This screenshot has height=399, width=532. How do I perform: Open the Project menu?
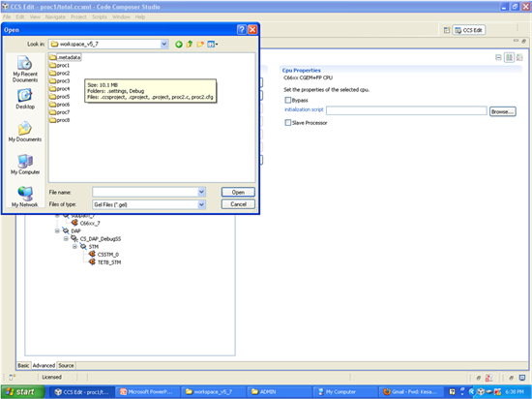(78, 16)
